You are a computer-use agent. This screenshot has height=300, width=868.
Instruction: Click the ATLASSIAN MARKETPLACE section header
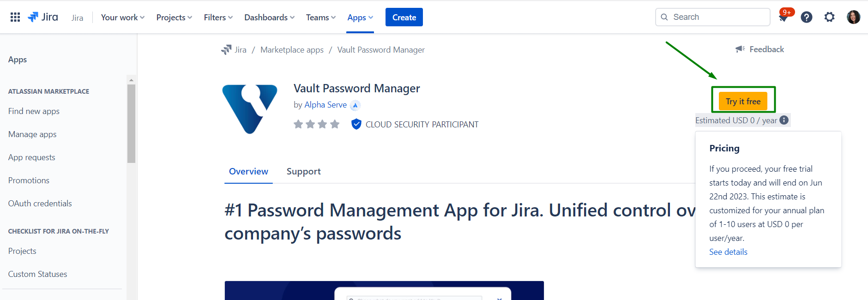point(48,91)
